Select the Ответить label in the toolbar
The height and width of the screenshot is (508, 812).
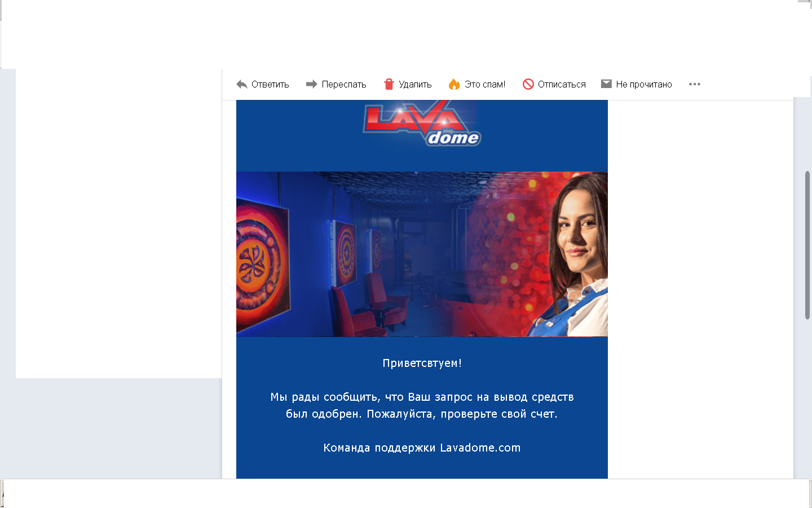pos(270,84)
